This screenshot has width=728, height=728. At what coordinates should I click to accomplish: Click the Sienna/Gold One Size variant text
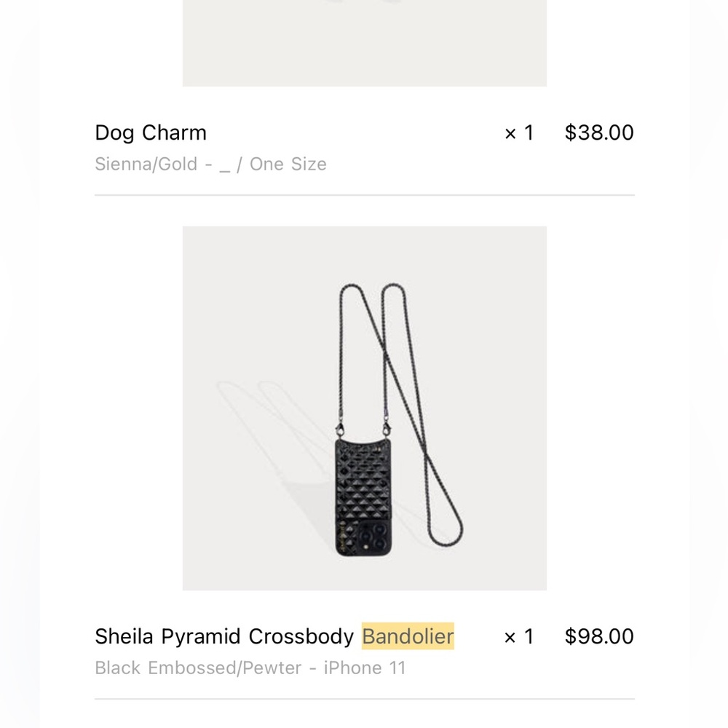point(210,164)
